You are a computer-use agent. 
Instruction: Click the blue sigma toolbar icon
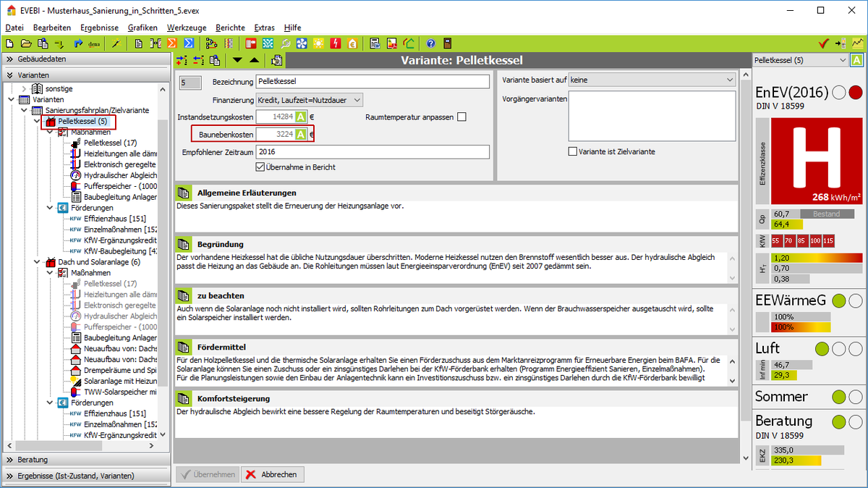point(189,43)
